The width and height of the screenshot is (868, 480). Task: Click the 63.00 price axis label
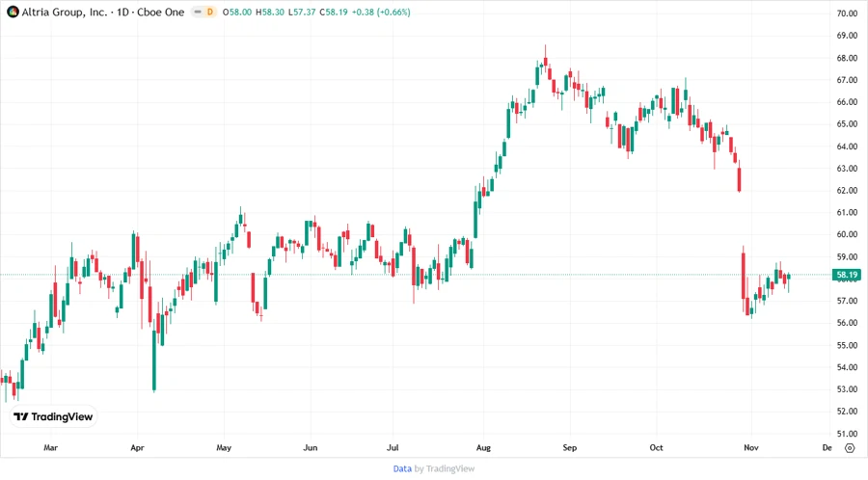pyautogui.click(x=847, y=168)
